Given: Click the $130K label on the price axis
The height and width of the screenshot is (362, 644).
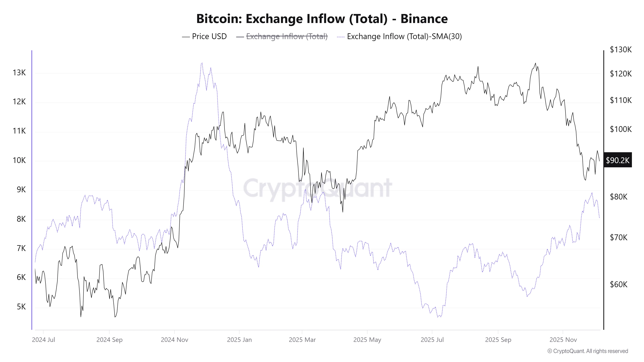Looking at the screenshot, I should (620, 49).
